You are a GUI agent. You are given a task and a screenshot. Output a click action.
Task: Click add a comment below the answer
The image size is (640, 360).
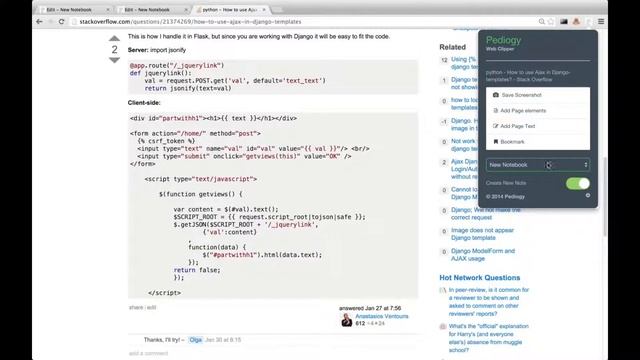point(148,353)
